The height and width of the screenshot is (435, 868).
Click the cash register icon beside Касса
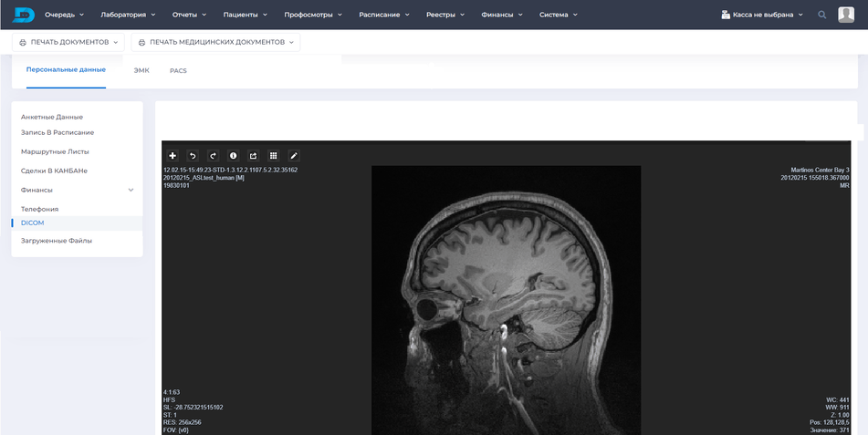tap(726, 15)
